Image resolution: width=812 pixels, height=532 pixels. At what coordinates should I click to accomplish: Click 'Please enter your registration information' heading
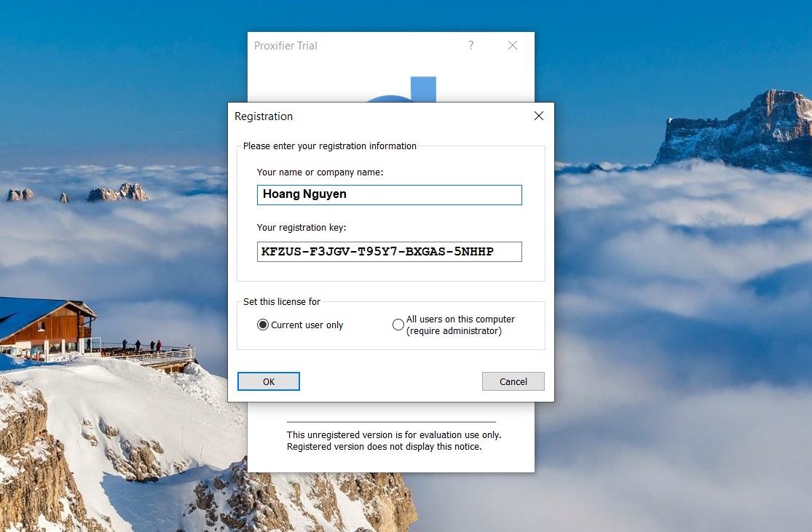(x=329, y=146)
